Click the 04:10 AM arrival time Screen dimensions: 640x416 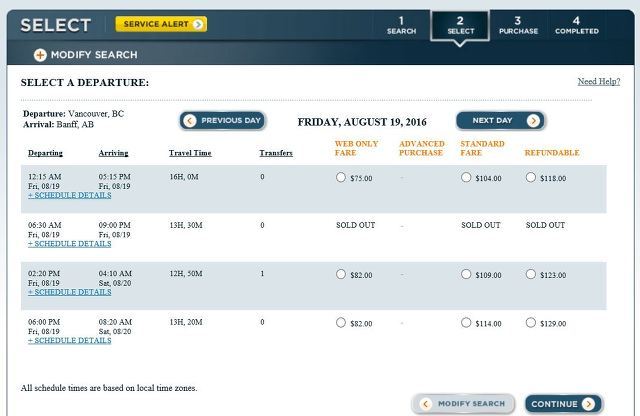pyautogui.click(x=115, y=274)
